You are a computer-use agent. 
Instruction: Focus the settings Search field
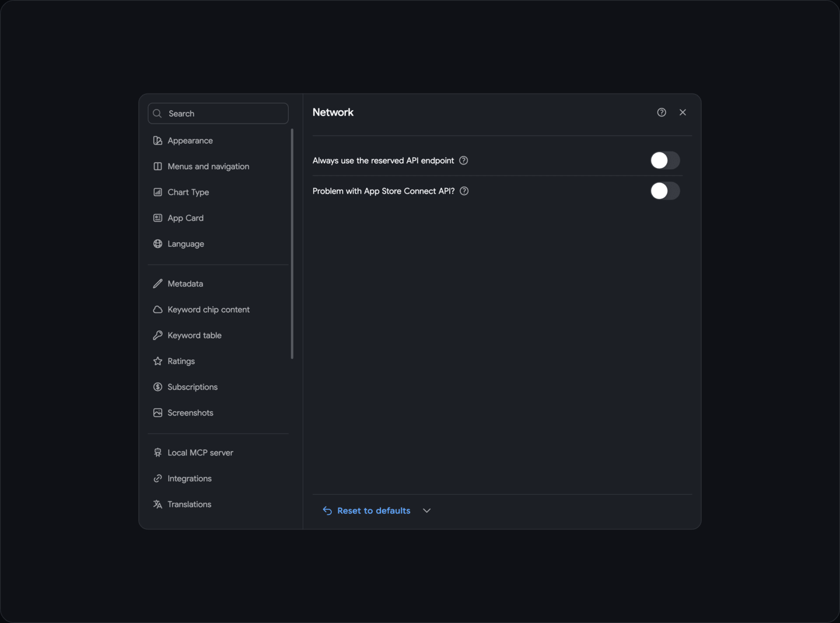[218, 113]
